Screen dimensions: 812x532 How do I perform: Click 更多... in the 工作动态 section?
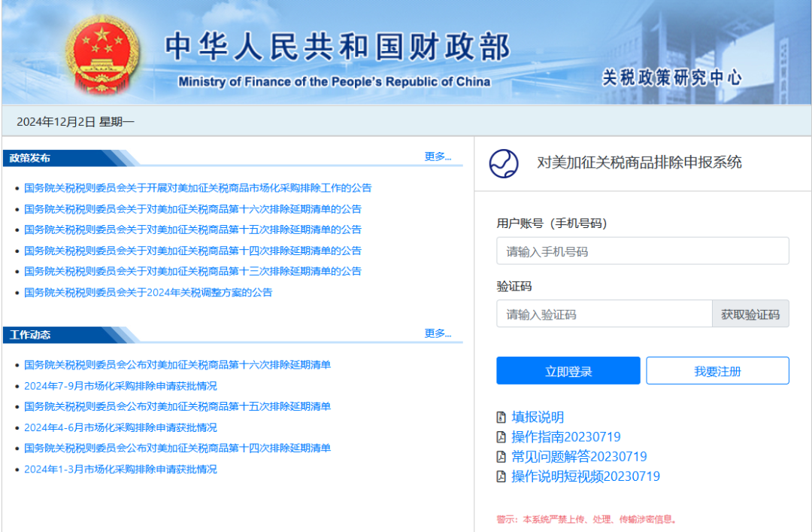point(438,333)
